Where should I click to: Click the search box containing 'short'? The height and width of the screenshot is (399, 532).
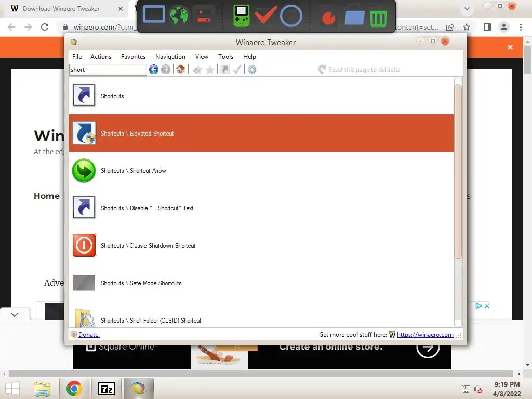(108, 70)
